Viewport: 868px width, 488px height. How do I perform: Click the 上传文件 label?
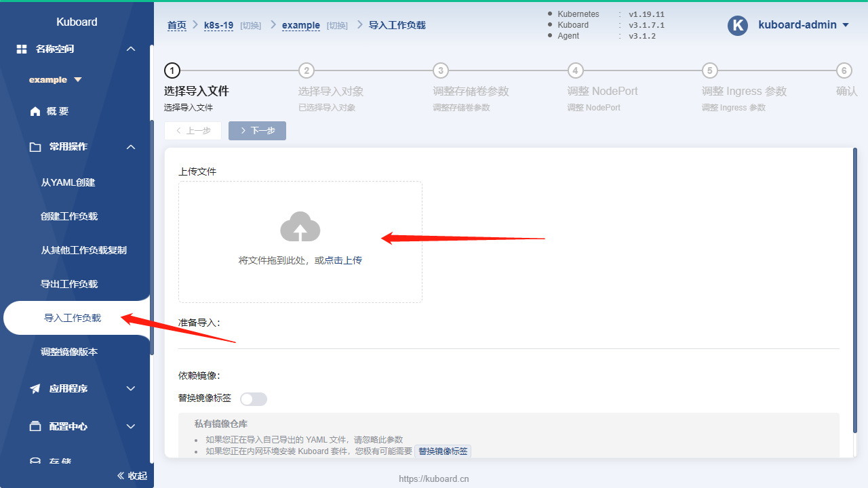(x=197, y=171)
